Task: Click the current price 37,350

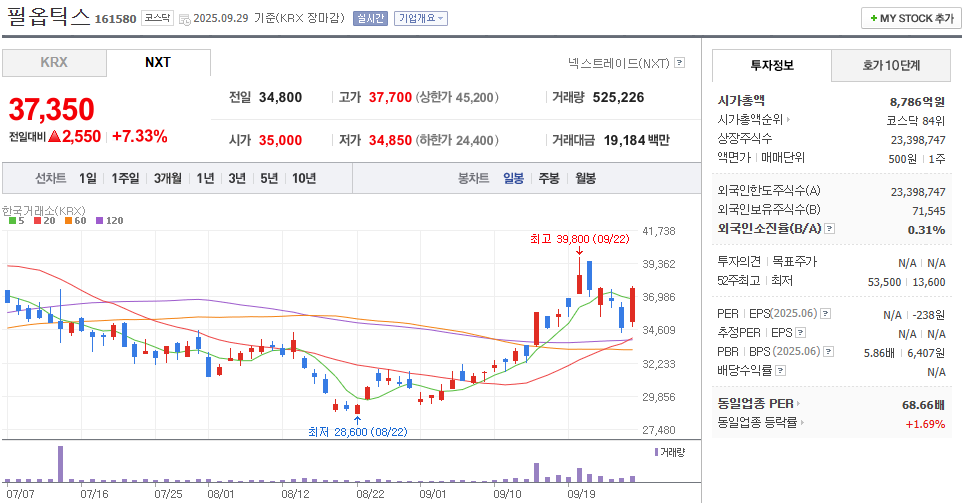Action: 51,110
